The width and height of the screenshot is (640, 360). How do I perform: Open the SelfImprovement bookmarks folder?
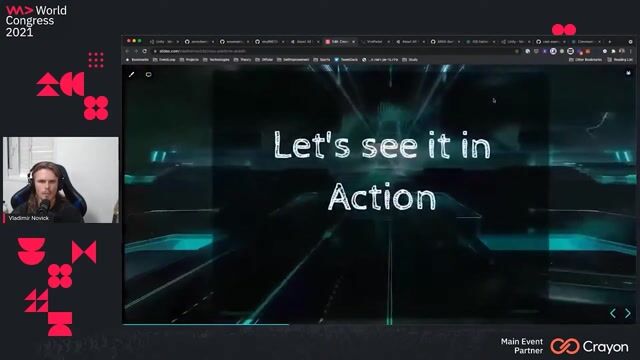pos(293,60)
